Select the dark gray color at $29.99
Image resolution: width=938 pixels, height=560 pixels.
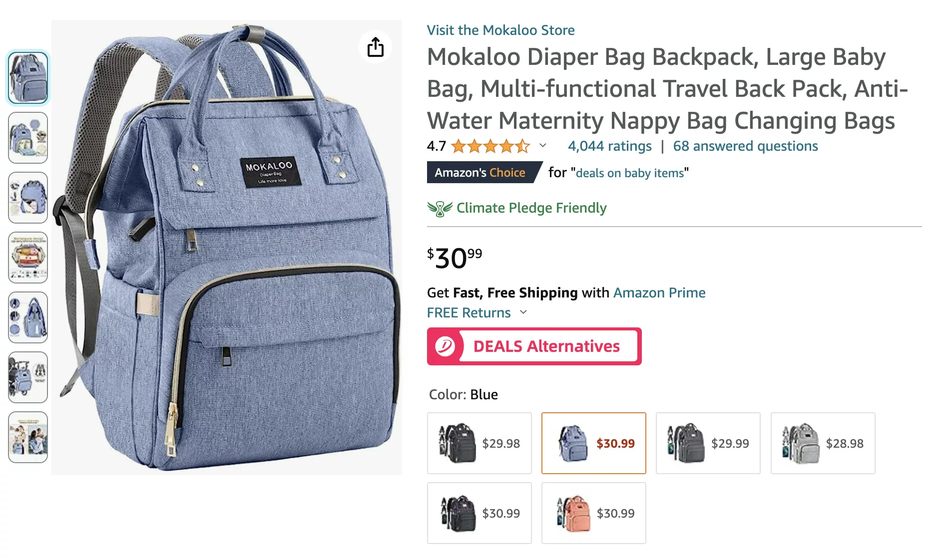pyautogui.click(x=708, y=443)
